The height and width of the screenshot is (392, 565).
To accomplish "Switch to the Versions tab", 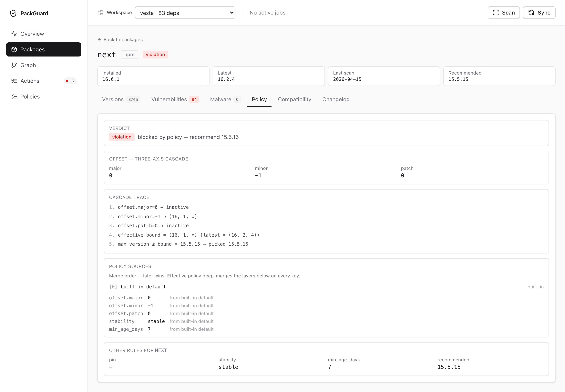I will pos(121,99).
